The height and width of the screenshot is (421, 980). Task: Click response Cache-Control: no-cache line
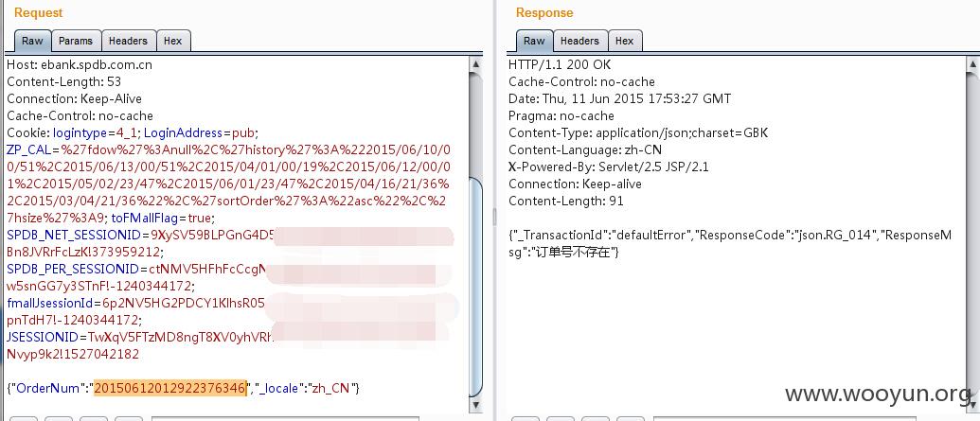tap(581, 81)
